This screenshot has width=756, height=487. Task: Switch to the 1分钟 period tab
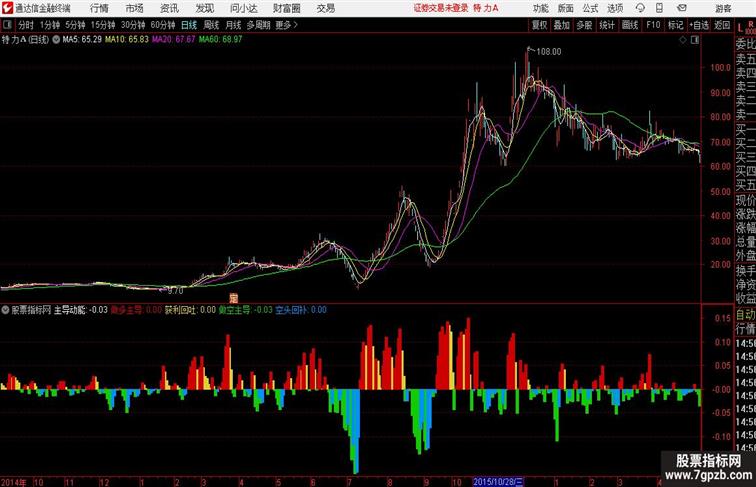50,25
